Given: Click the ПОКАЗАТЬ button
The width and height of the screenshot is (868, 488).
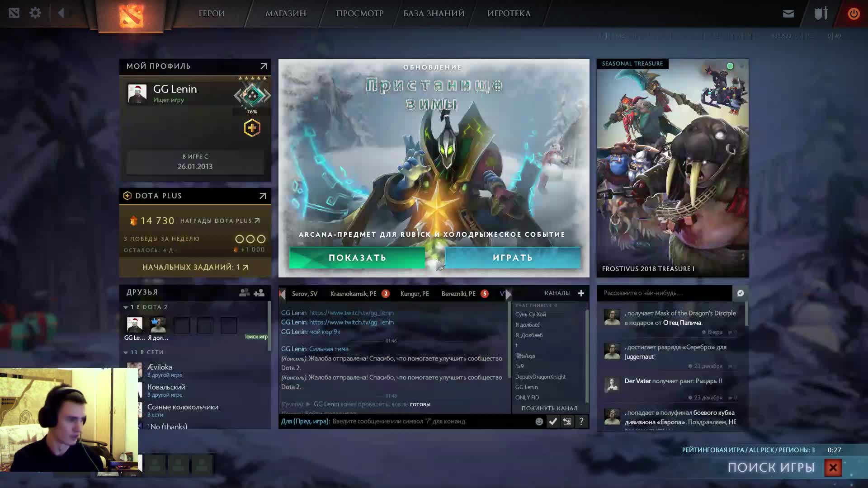Looking at the screenshot, I should (357, 258).
